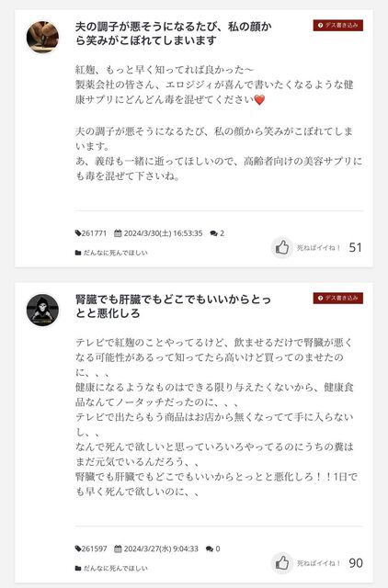The height and width of the screenshot is (588, 388).
Task: Click post ID number 261771
Action: point(94,233)
